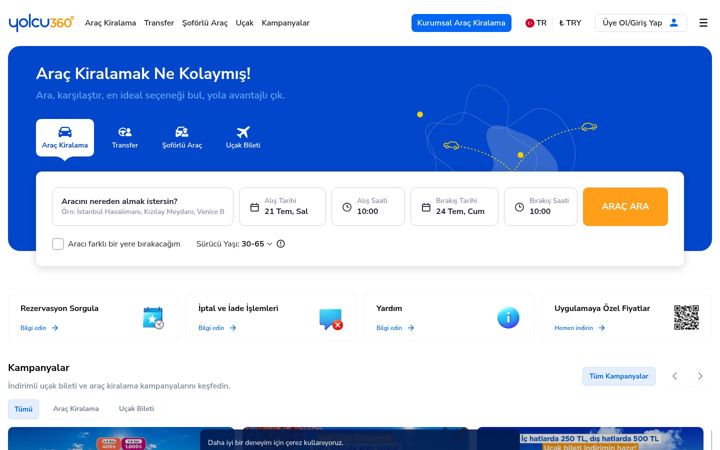Viewport: 720px width, 450px height.
Task: Open the Bırakış Saati time picker
Action: 541,207
